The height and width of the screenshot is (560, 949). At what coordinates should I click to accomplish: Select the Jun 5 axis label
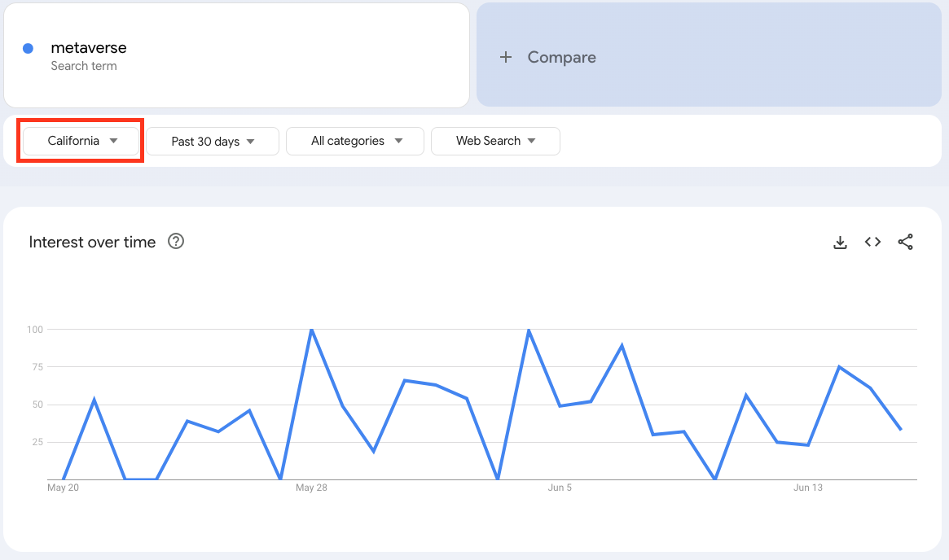click(x=560, y=488)
